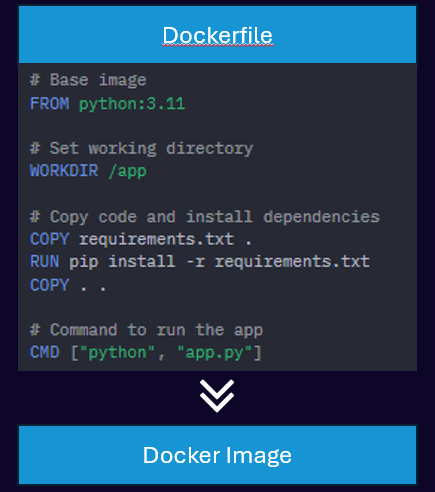The width and height of the screenshot is (435, 492).
Task: Click the COPY requirements.txt line
Action: tap(141, 239)
